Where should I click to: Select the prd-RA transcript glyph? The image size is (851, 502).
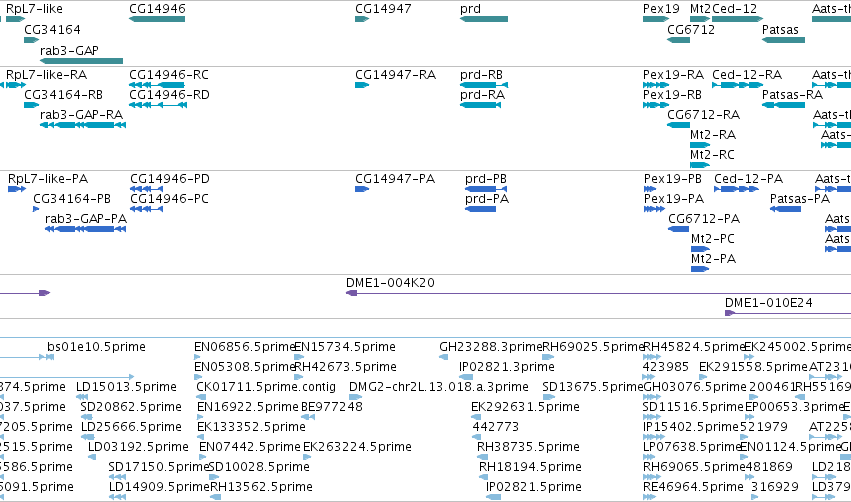pyautogui.click(x=480, y=105)
